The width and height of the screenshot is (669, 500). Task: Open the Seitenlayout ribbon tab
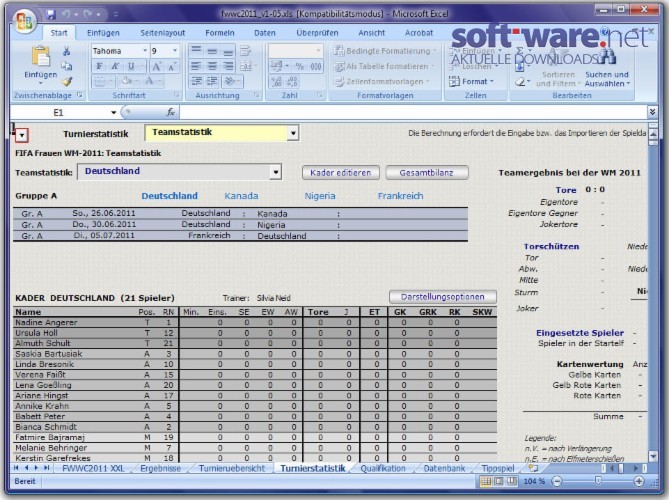click(x=163, y=33)
